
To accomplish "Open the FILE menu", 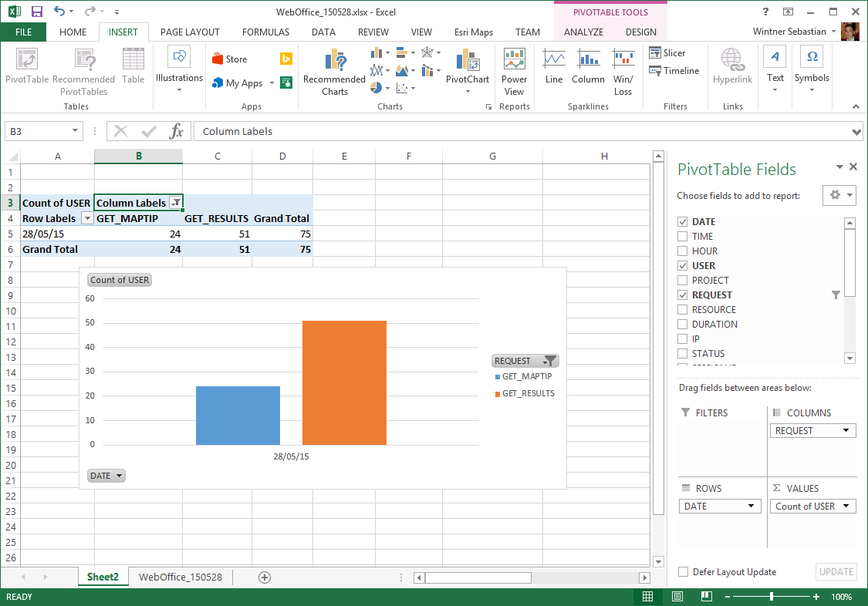I will [23, 32].
